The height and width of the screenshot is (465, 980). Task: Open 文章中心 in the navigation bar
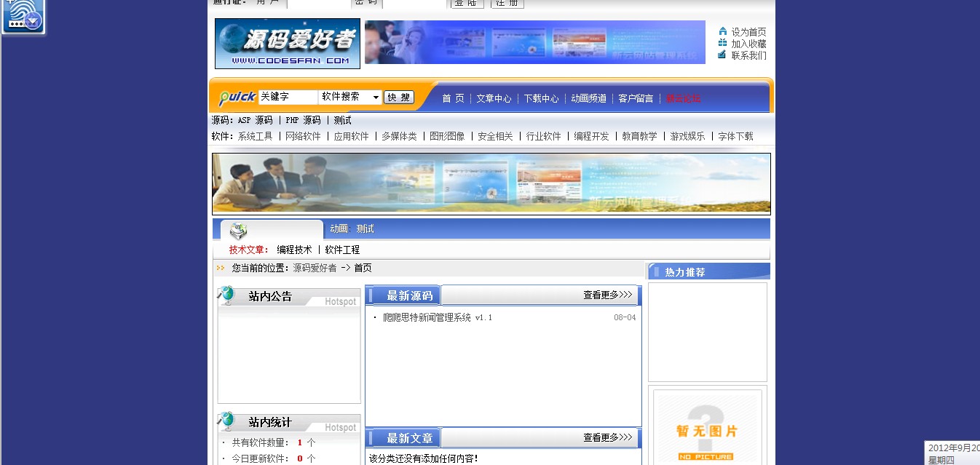point(494,98)
